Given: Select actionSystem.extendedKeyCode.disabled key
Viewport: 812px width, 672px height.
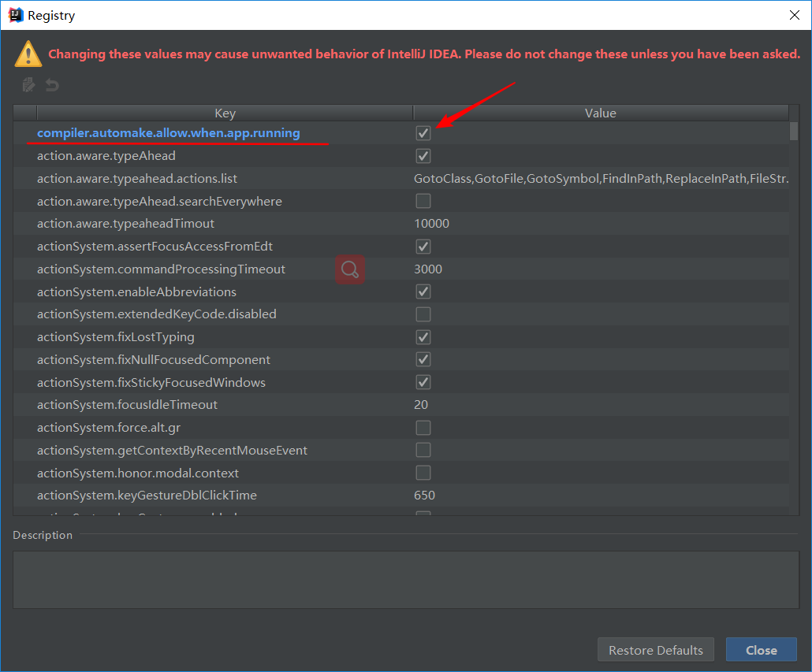Looking at the screenshot, I should pos(157,314).
